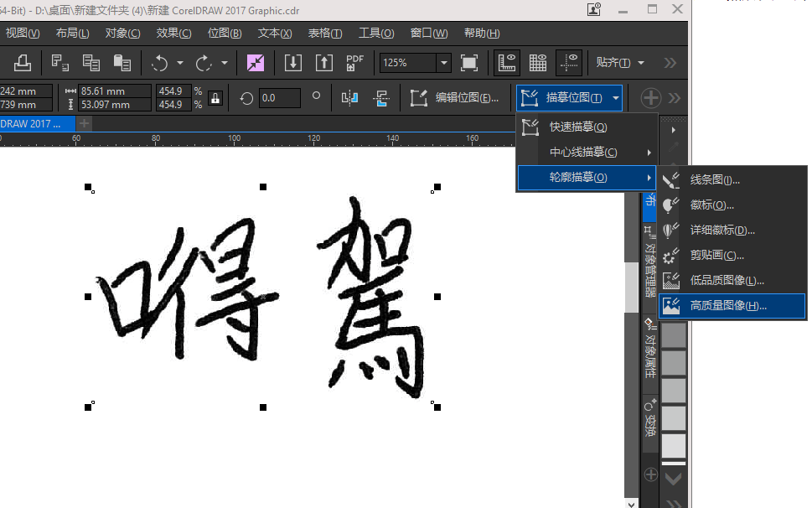
Task: Click the Redo arrow icon
Action: click(x=204, y=63)
